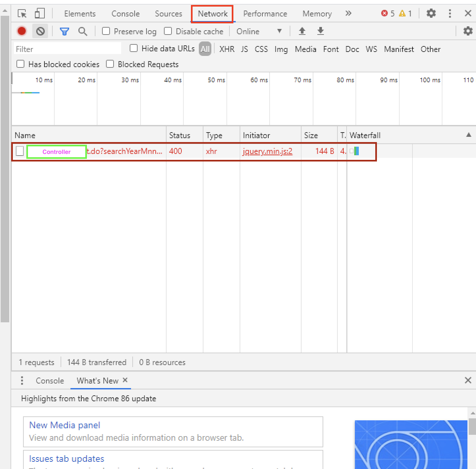The width and height of the screenshot is (476, 469).
Task: Click the red error count icon
Action: tap(384, 13)
